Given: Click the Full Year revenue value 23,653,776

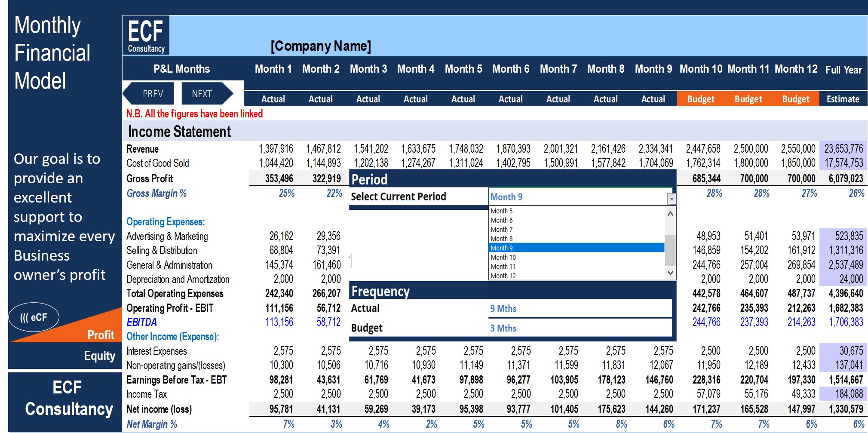Looking at the screenshot, I should [x=843, y=149].
